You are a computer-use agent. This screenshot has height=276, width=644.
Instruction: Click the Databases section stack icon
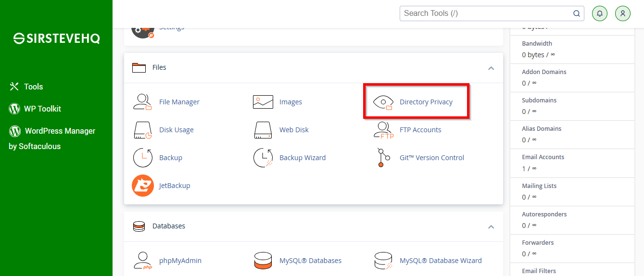tap(139, 226)
